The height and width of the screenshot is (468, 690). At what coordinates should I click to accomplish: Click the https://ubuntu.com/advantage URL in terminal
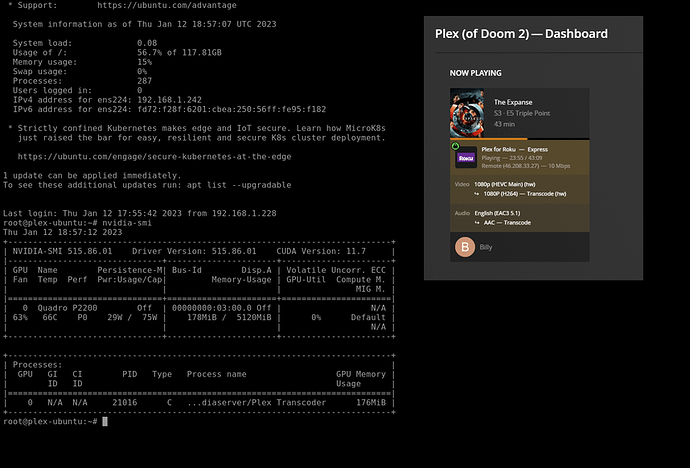click(x=167, y=5)
